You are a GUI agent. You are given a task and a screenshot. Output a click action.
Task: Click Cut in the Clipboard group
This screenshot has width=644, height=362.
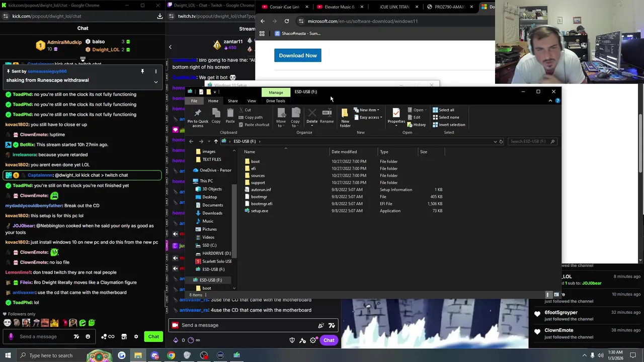pyautogui.click(x=245, y=110)
